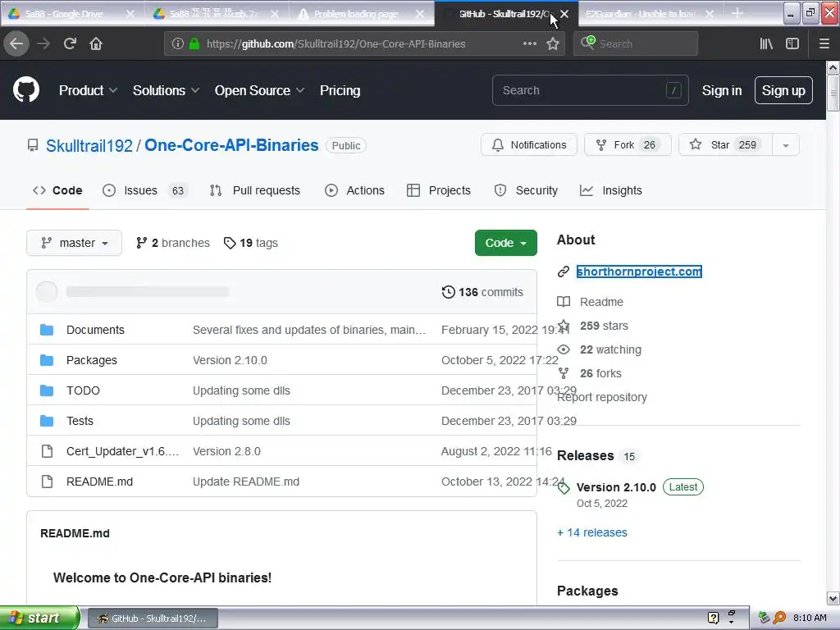Screen dimensions: 840x630
Task: Star the One-Core-API-Binaries repository
Action: tap(725, 145)
